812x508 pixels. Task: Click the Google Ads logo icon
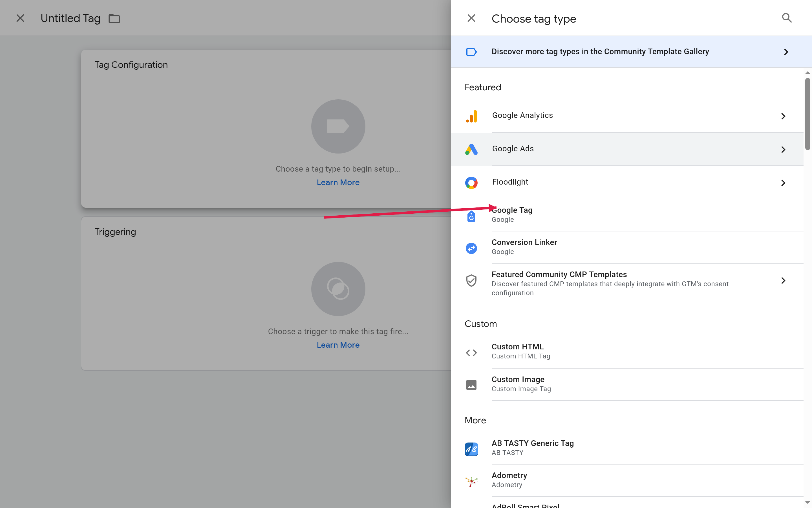471,149
